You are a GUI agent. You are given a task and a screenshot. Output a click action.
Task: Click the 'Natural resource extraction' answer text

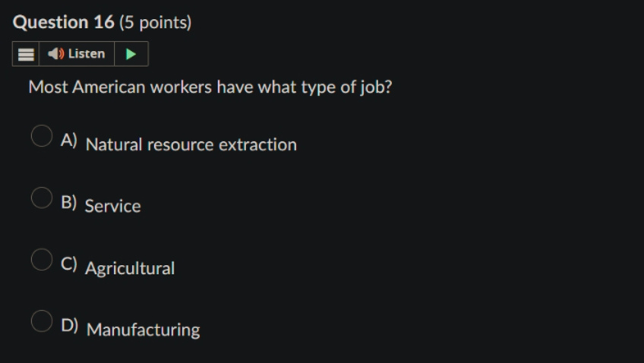tap(191, 144)
